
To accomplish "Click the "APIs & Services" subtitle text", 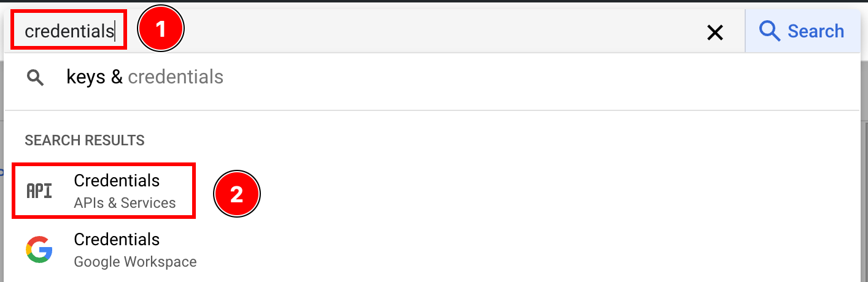I will coord(125,203).
